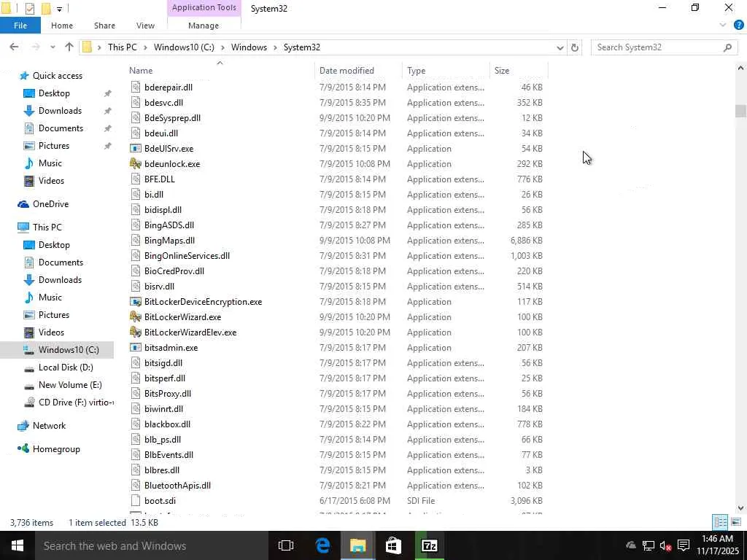Viewport: 747px width, 560px height.
Task: Switch to the Home ribbon tab
Action: (x=62, y=26)
